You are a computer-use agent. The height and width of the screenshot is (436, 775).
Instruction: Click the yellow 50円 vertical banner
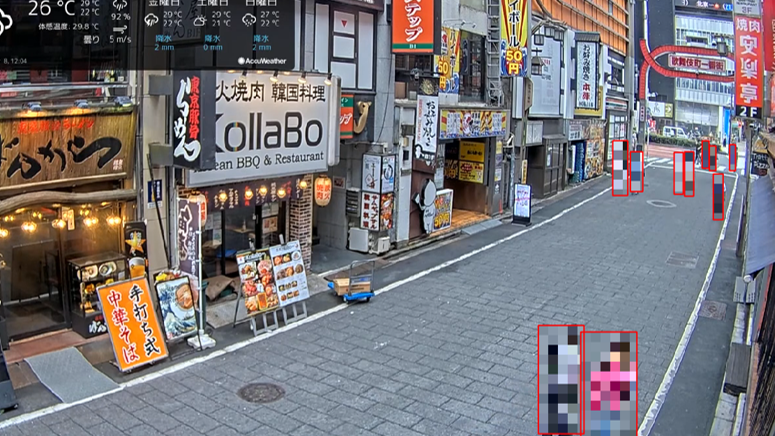pos(514,37)
